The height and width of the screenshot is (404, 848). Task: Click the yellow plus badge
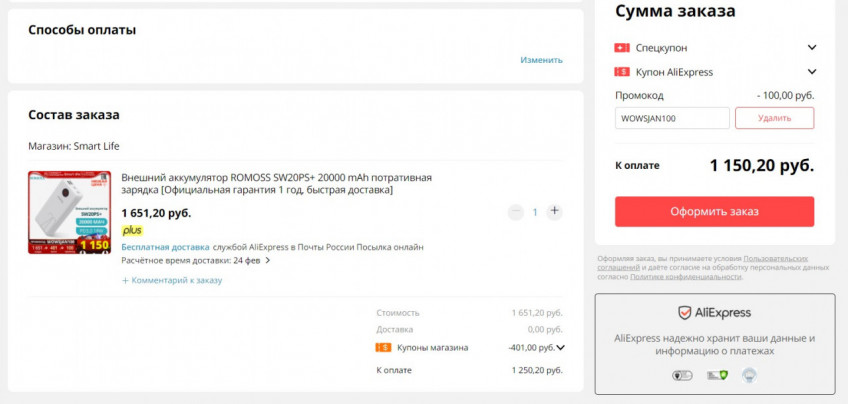[x=132, y=230]
